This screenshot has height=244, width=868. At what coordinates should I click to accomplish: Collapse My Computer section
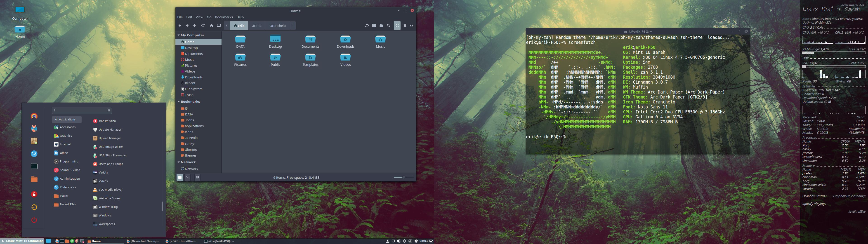(x=179, y=35)
